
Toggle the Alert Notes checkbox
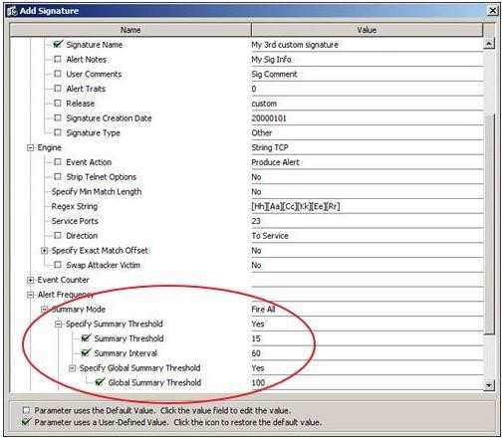coord(58,59)
